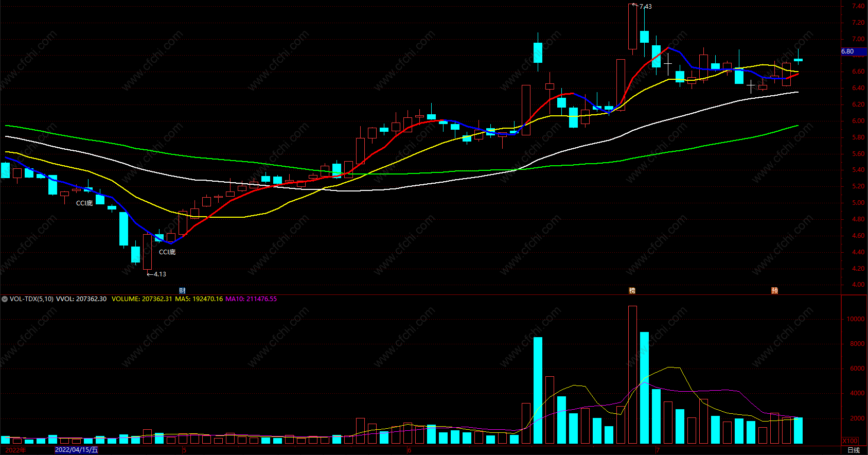Click the upper-left CCI底 signal label
Image resolution: width=868 pixels, height=455 pixels.
click(x=84, y=203)
